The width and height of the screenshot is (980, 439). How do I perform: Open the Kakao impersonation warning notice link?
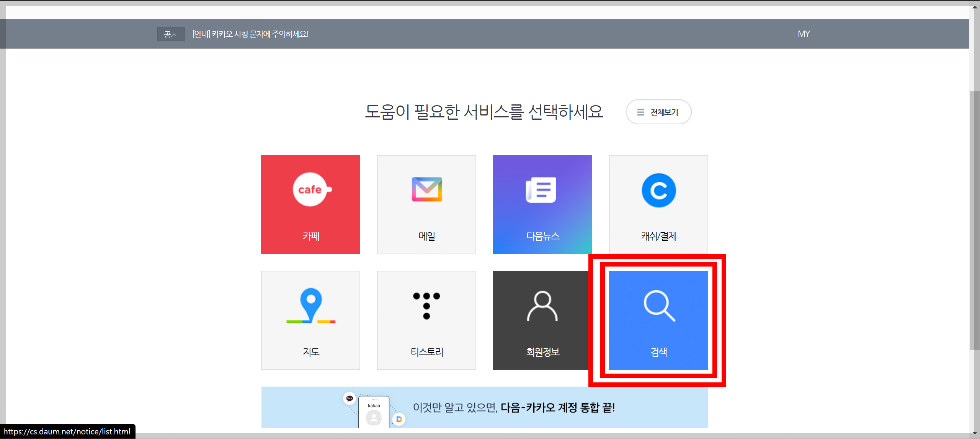coord(250,34)
